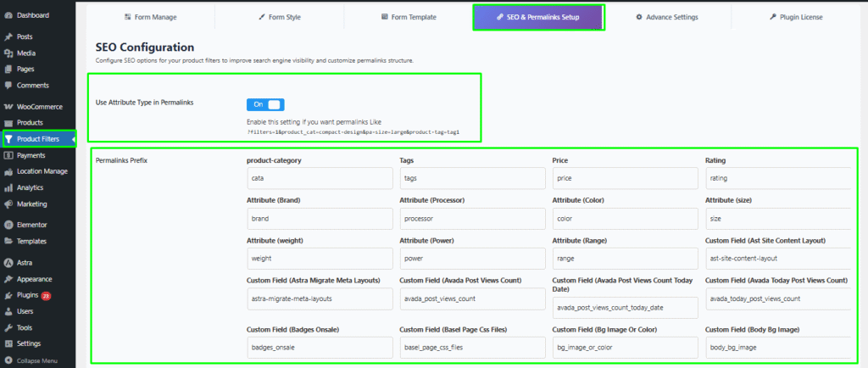The height and width of the screenshot is (368, 868).
Task: Click the Appearance menu link
Action: pos(35,279)
